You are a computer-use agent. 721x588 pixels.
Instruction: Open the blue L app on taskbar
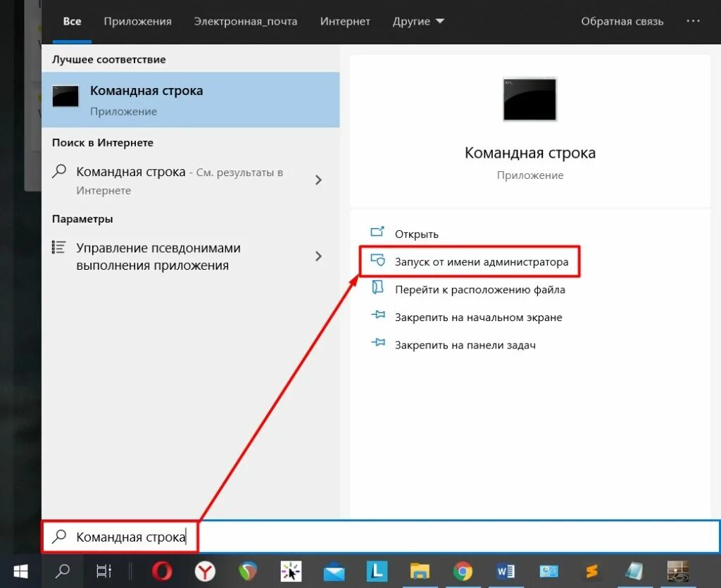pos(377,571)
